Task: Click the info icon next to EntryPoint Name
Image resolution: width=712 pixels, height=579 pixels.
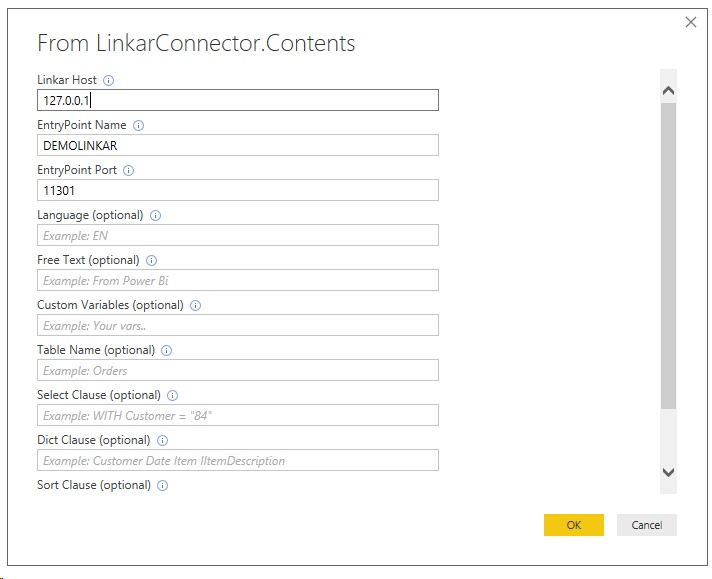Action: tap(138, 125)
